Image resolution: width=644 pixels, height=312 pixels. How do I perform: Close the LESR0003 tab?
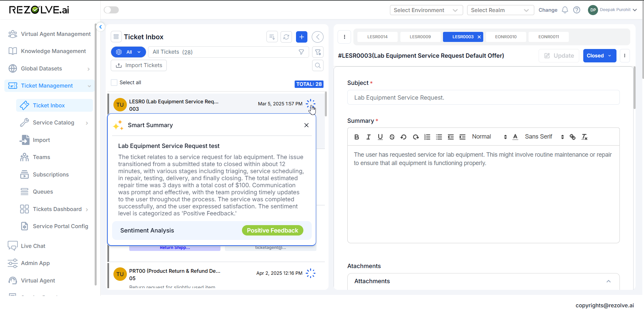tap(479, 37)
